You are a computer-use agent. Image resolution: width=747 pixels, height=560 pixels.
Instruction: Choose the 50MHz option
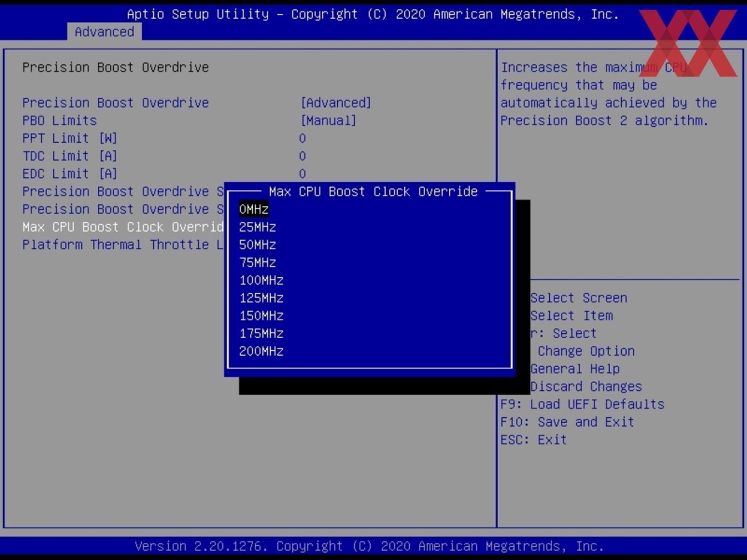point(258,244)
